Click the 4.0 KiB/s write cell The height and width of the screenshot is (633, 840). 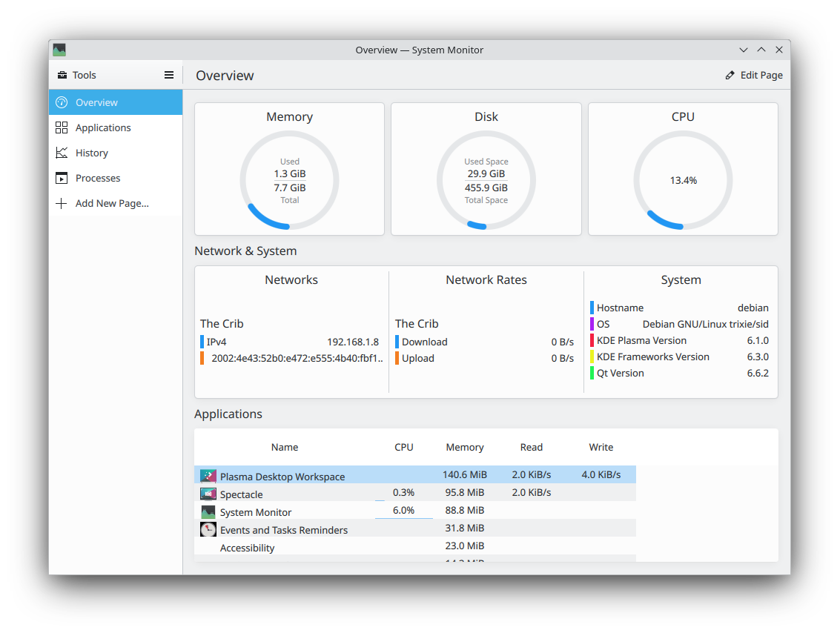click(x=601, y=474)
